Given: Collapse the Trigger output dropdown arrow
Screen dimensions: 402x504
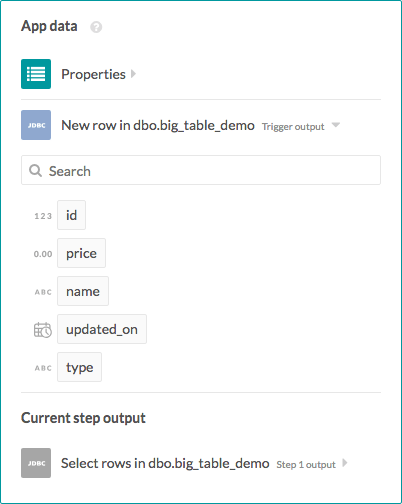Looking at the screenshot, I should point(336,125).
